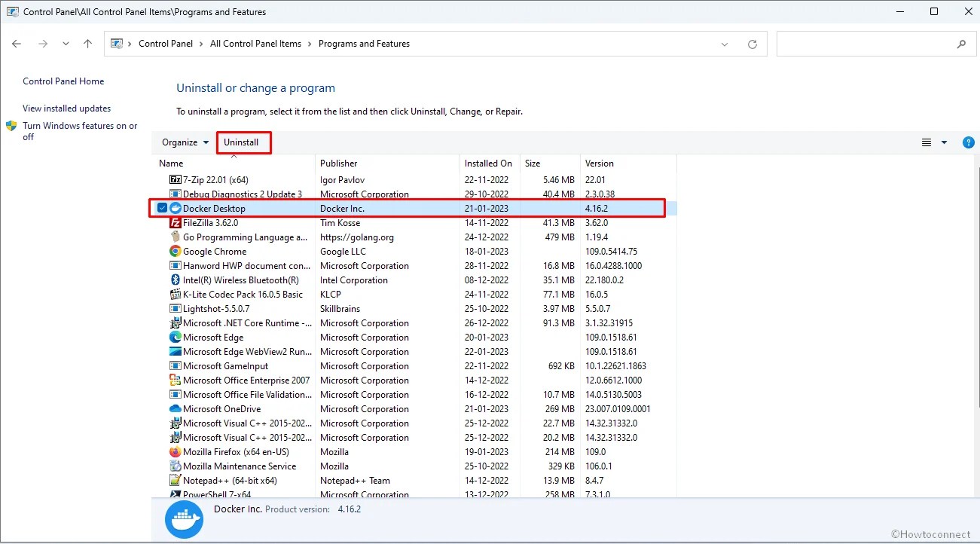Click the FileZilla program icon

[175, 222]
